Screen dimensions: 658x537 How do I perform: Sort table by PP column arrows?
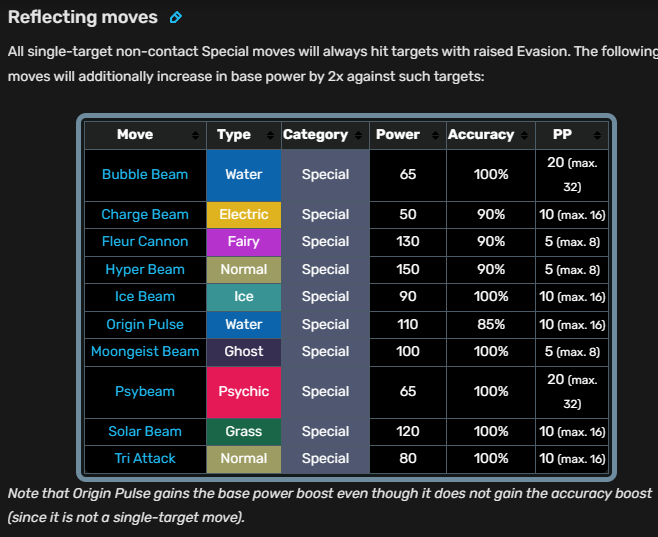[x=598, y=135]
